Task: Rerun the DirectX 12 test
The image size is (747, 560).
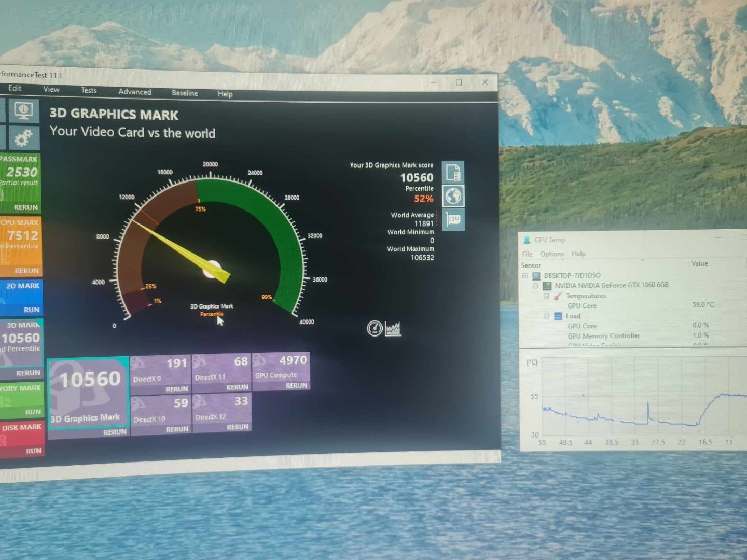Action: pyautogui.click(x=238, y=427)
